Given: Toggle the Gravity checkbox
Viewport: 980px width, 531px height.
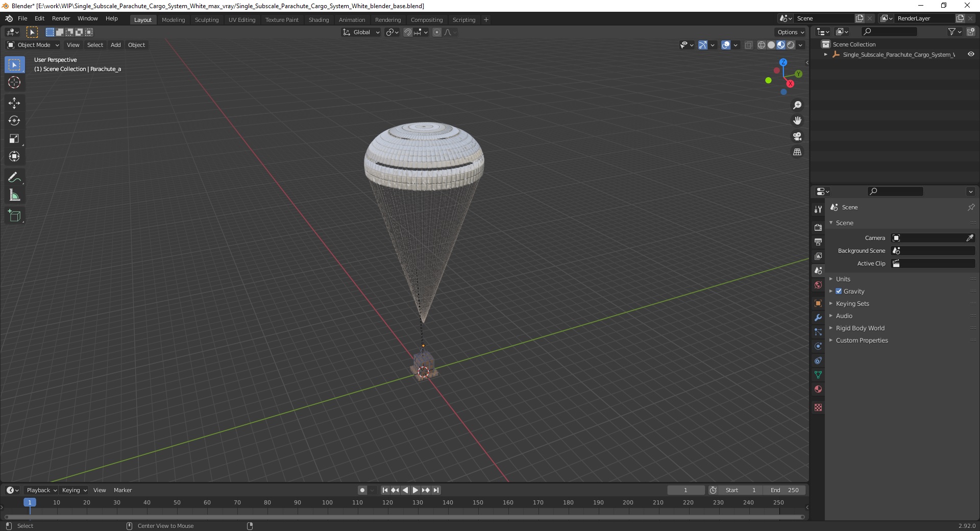Looking at the screenshot, I should 839,291.
